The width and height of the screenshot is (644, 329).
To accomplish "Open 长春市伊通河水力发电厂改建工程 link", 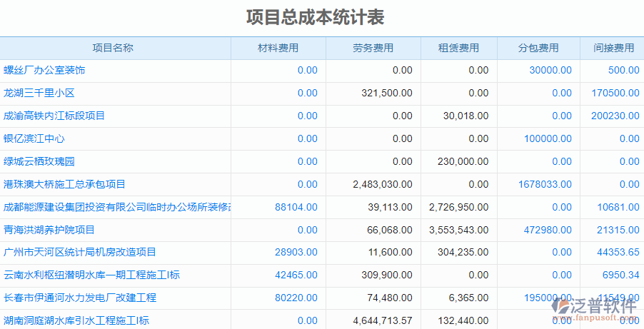I will tap(79, 298).
